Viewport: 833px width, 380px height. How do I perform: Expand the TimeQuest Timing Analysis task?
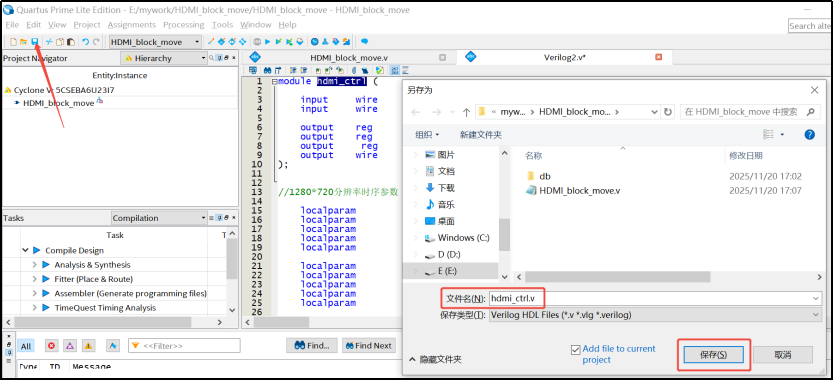click(35, 308)
